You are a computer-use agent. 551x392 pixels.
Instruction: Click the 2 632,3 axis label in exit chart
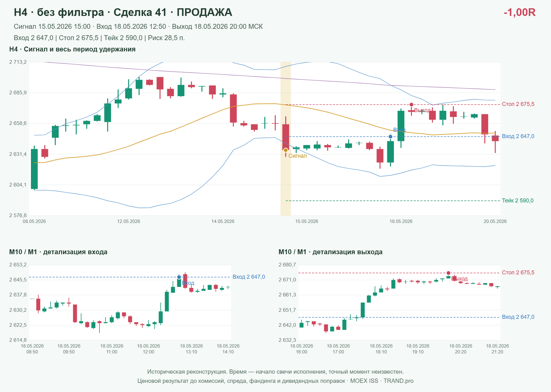287,340
